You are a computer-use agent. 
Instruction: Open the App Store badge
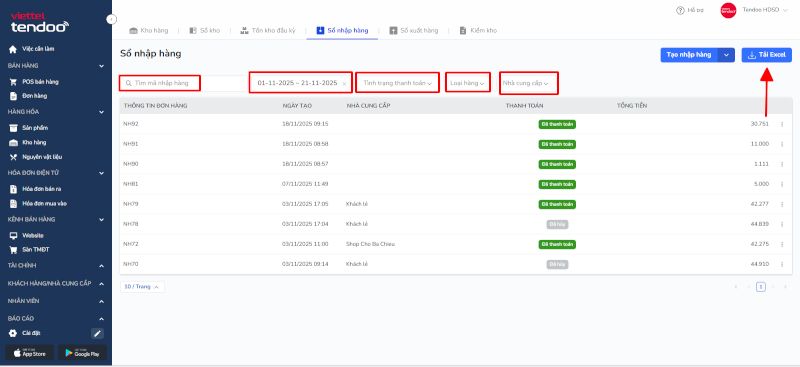[30, 353]
